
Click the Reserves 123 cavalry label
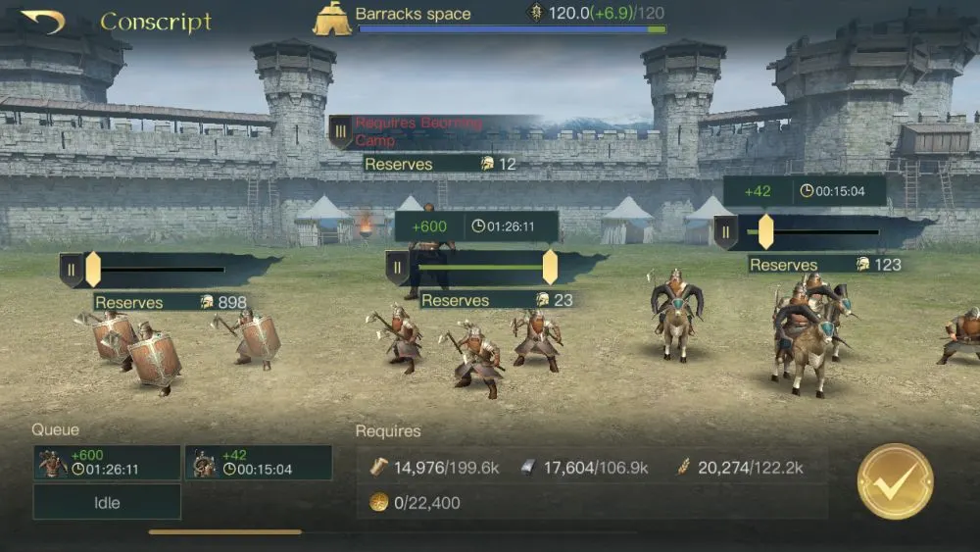pos(825,265)
